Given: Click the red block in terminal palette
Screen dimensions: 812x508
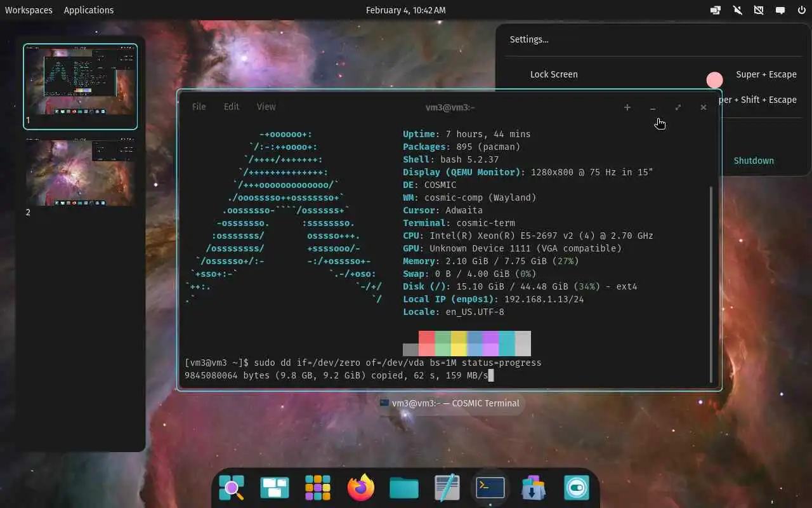Looking at the screenshot, I should pos(426,344).
